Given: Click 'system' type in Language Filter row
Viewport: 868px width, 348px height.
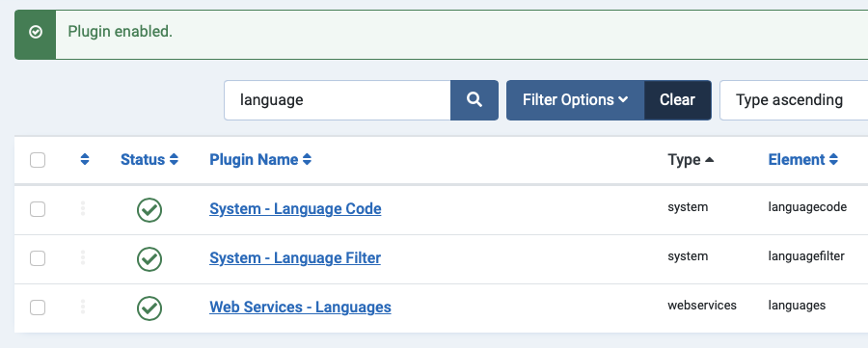Looking at the screenshot, I should 688,256.
